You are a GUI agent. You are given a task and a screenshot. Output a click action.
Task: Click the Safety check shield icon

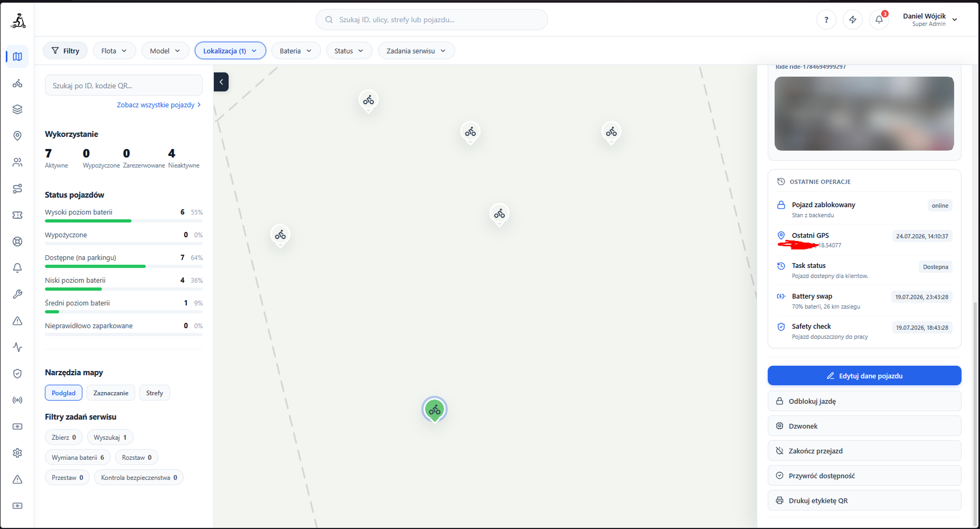point(781,327)
